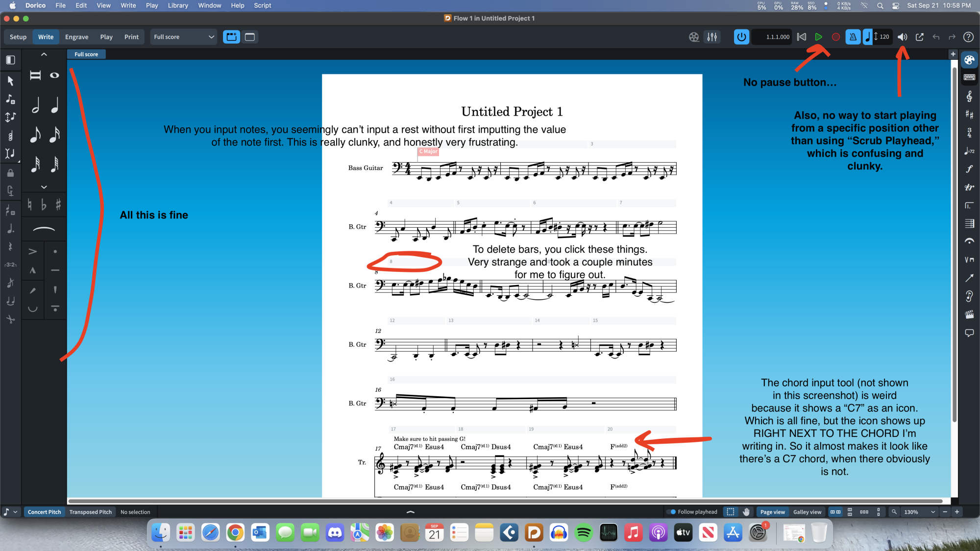
Task: Click the green Play transport button
Action: [x=818, y=37]
